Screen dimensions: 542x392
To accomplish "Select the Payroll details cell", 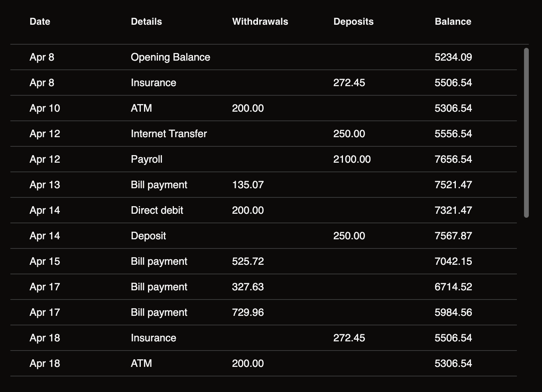I will point(146,160).
